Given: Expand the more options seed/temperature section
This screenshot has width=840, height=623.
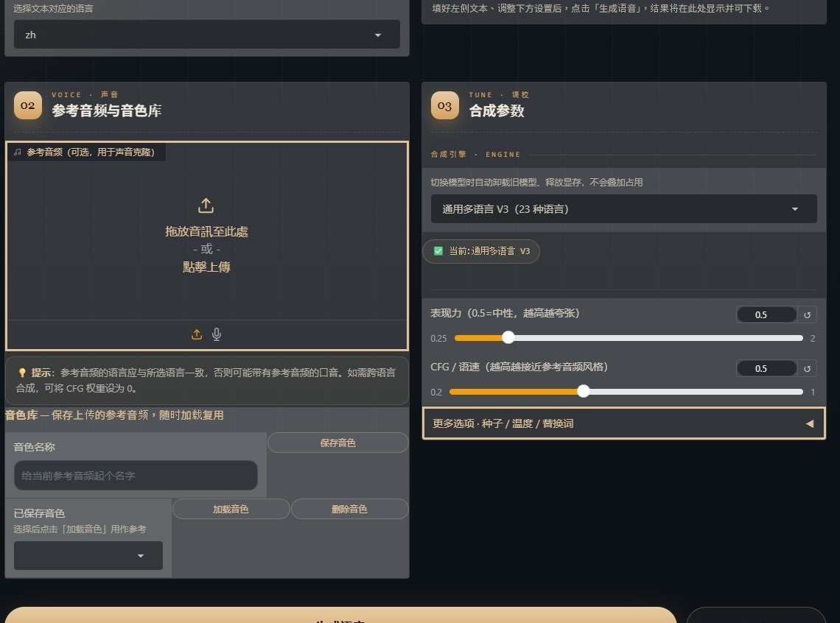Looking at the screenshot, I should coord(623,423).
